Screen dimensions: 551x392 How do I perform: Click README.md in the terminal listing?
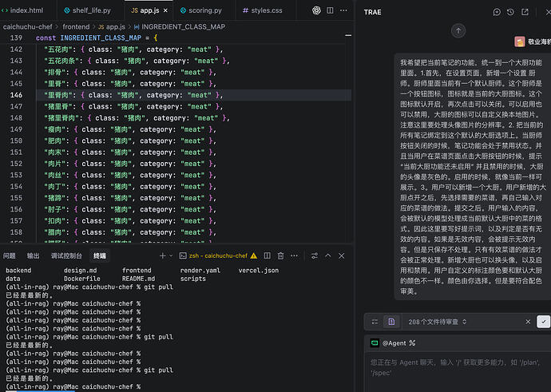[x=138, y=279]
